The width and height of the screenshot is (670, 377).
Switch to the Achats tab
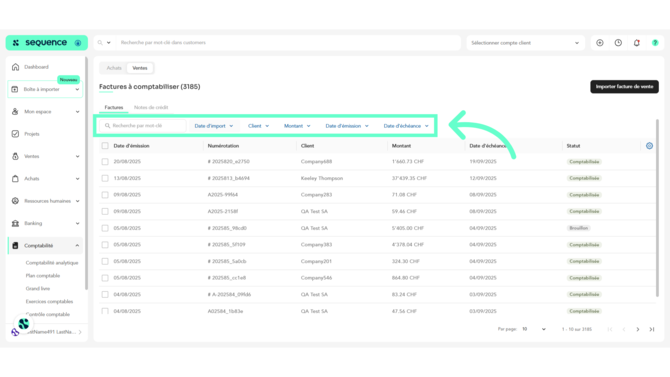point(114,68)
